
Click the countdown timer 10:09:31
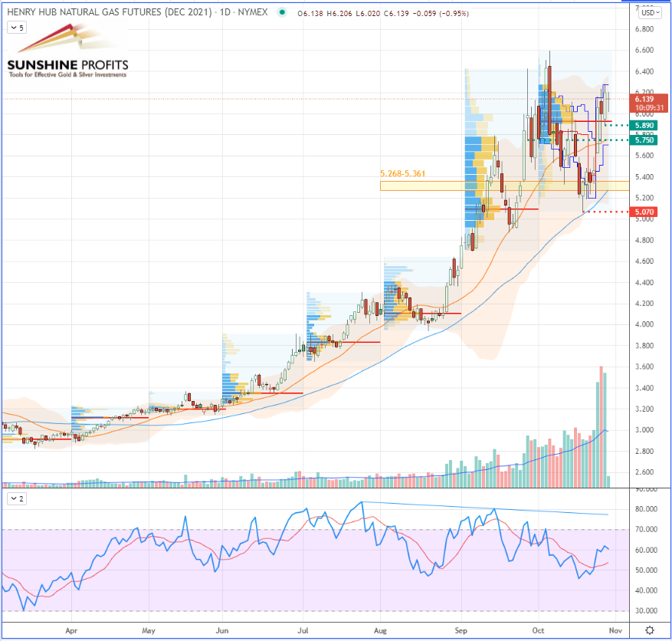point(649,107)
